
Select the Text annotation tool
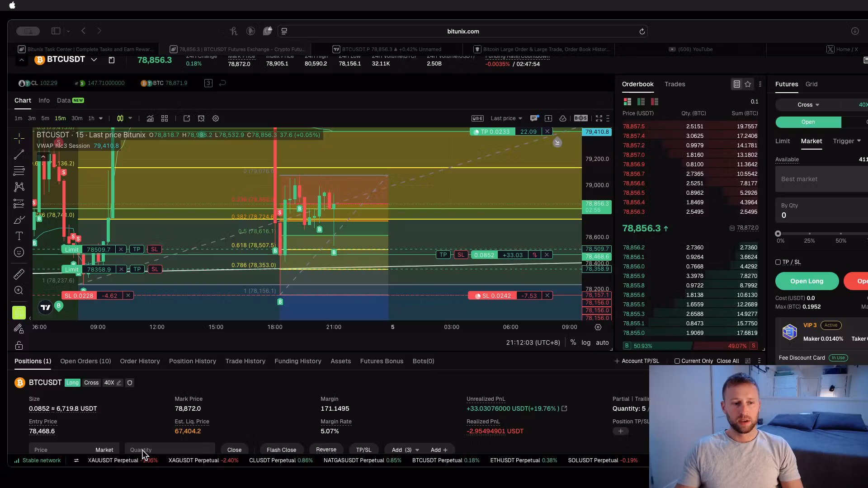pos(19,236)
